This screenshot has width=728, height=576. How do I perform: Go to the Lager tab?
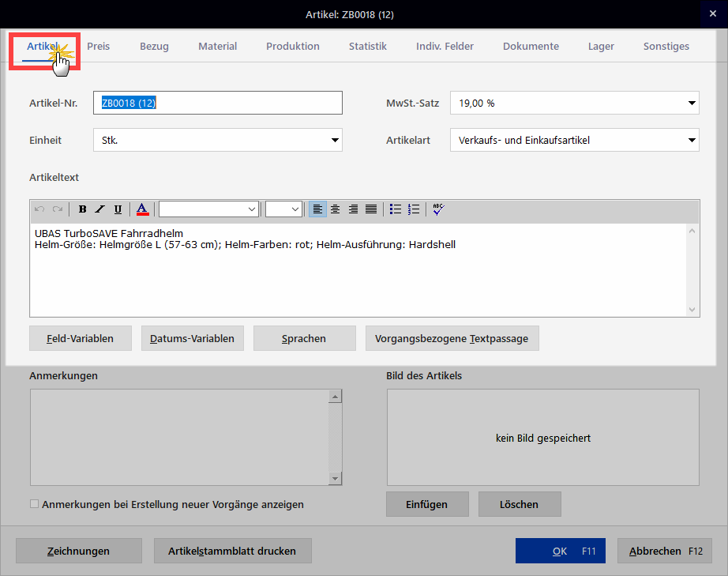[x=601, y=47]
